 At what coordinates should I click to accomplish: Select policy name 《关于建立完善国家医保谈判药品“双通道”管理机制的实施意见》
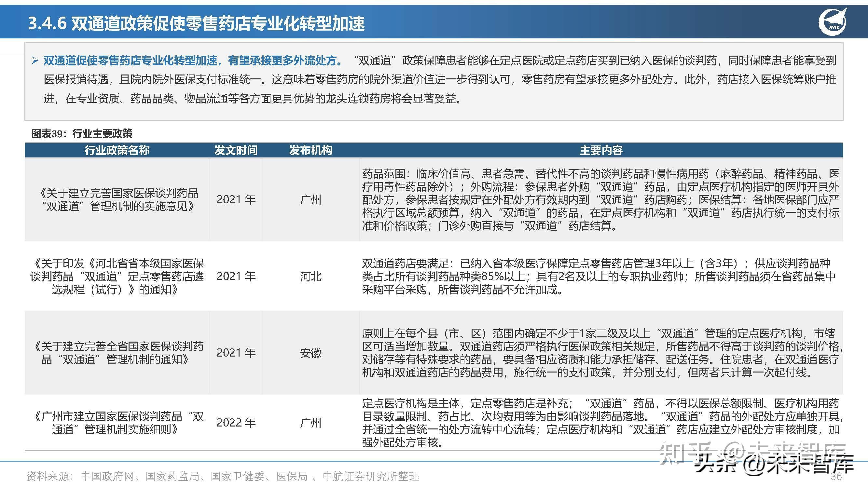coord(117,200)
